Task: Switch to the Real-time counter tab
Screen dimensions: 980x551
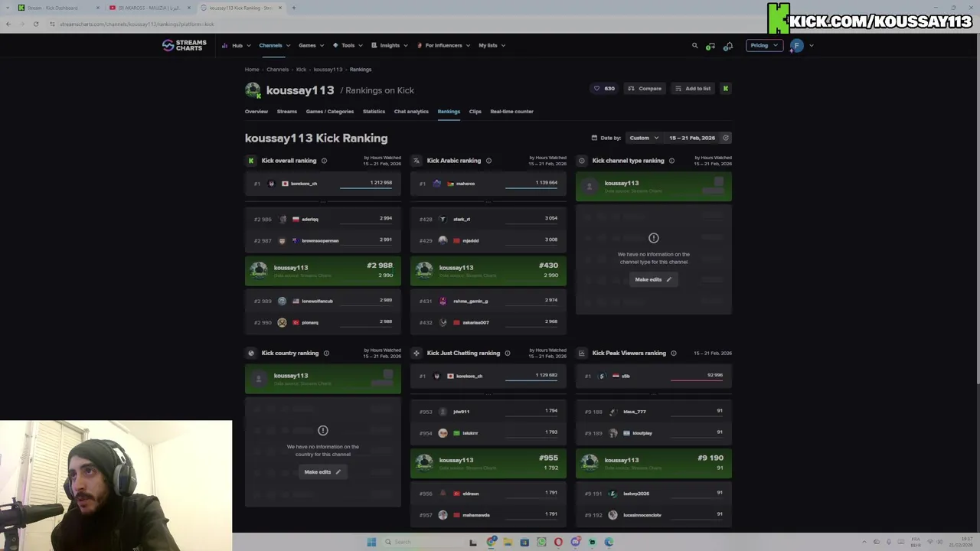Action: (x=511, y=112)
